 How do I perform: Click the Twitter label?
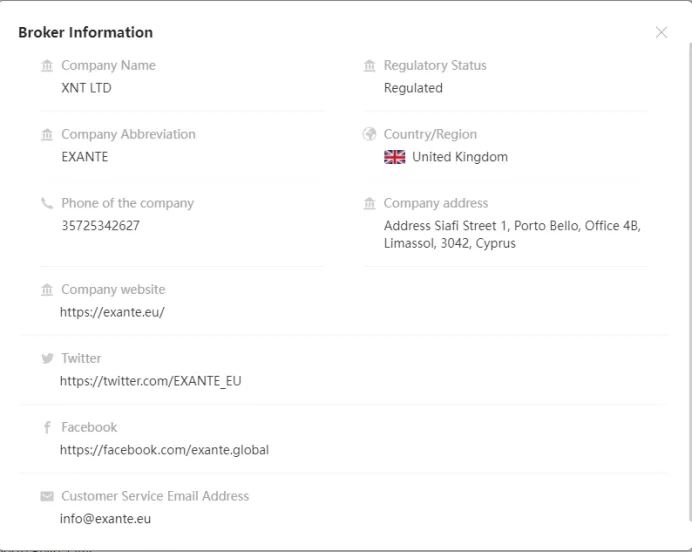81,358
